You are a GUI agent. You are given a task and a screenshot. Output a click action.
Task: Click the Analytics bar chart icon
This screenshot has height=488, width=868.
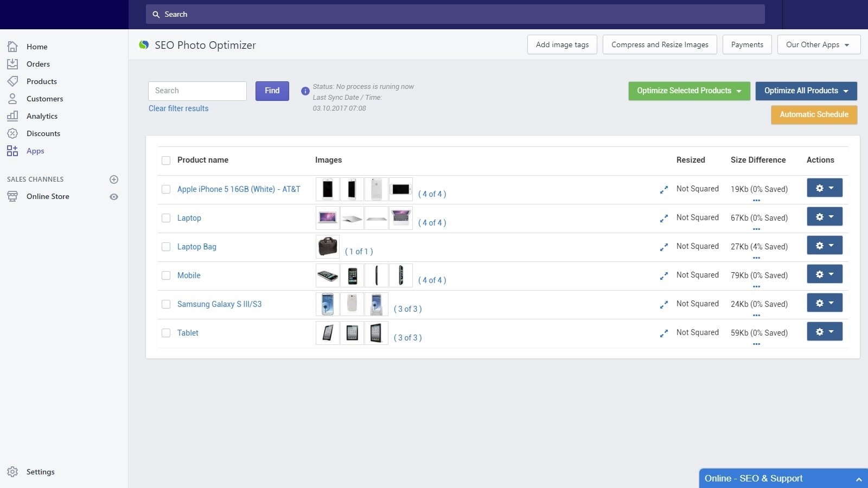[12, 116]
